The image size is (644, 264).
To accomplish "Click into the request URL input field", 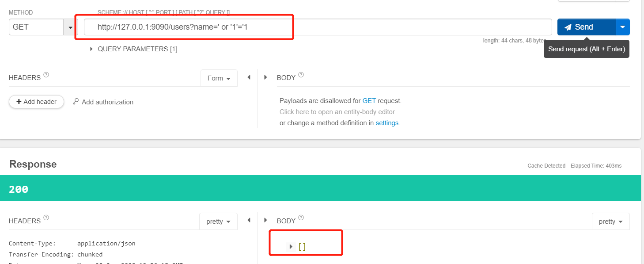I will pyautogui.click(x=318, y=27).
